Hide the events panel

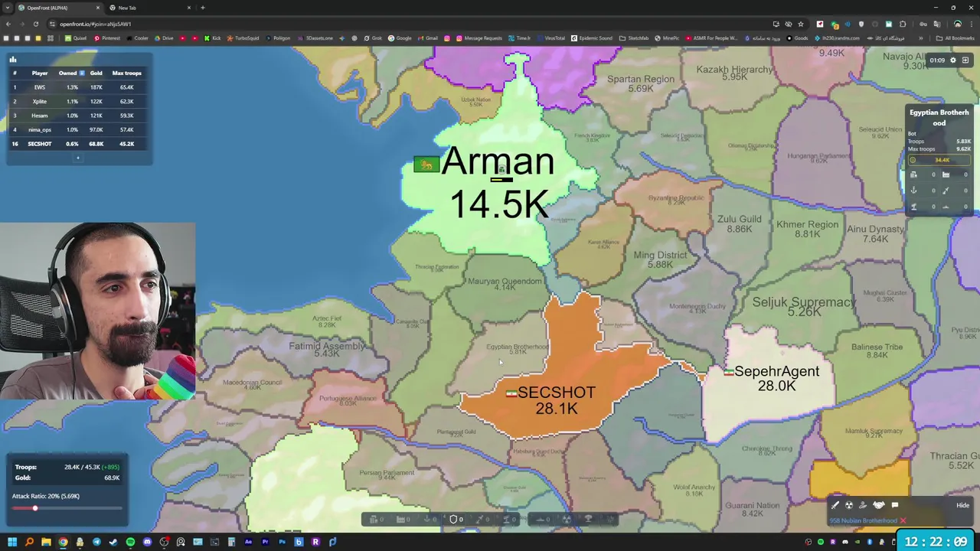coord(962,505)
